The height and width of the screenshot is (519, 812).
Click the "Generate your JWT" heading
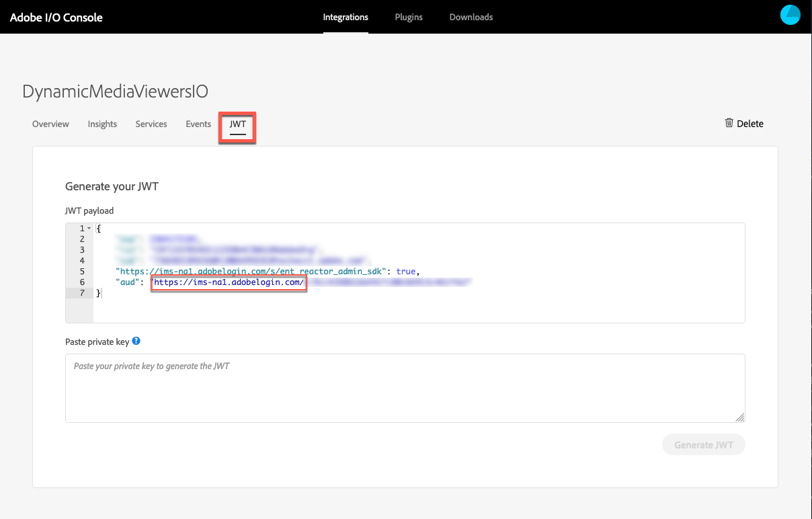coord(112,186)
